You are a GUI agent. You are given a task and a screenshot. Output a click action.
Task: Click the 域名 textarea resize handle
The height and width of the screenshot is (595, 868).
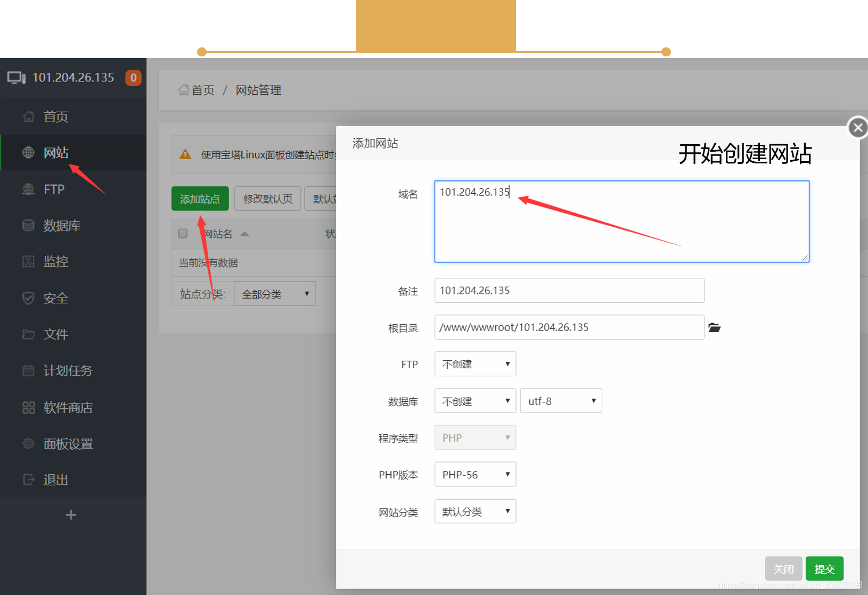(805, 258)
